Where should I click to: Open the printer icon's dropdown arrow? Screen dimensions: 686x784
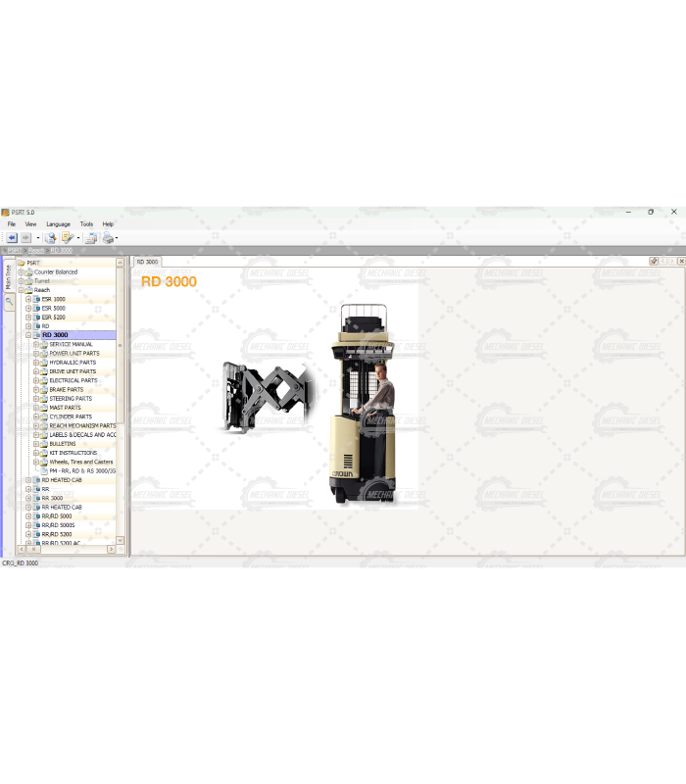click(x=117, y=238)
